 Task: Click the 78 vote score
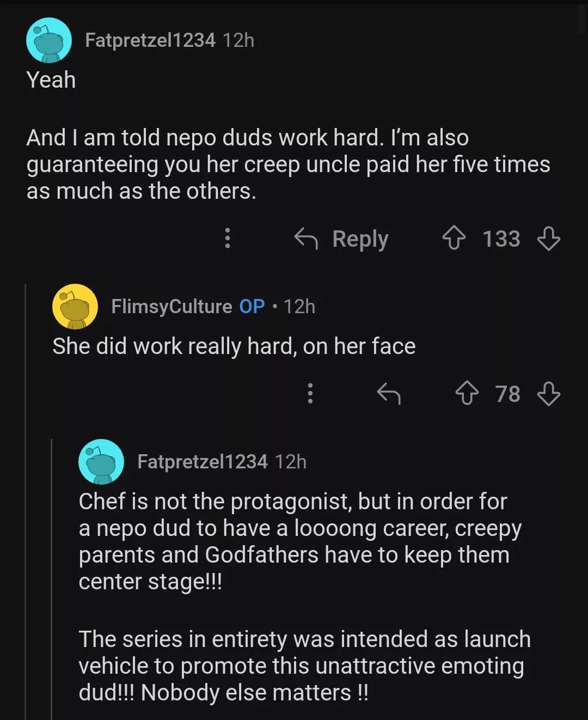click(507, 393)
